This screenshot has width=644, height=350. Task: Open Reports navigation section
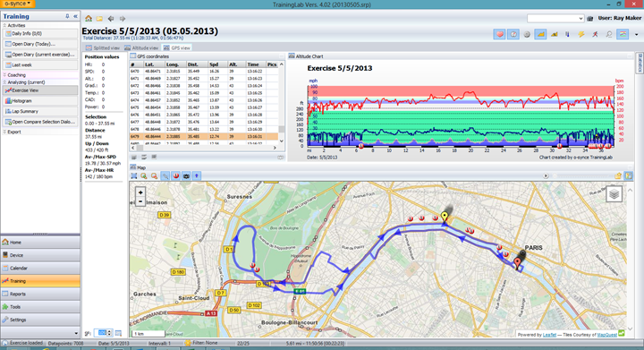tap(40, 295)
